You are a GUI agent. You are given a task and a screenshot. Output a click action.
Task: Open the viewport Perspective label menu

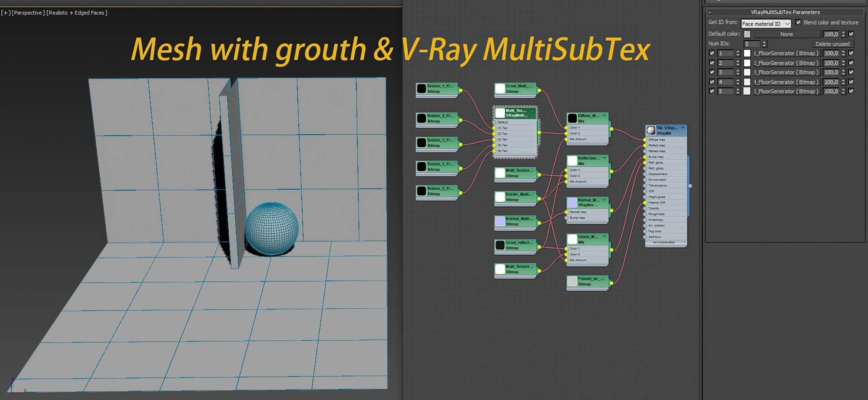click(x=28, y=13)
